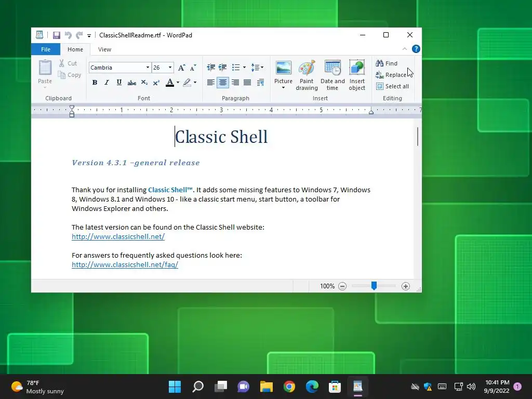Open the classicshell.net/faq/ link

(125, 264)
